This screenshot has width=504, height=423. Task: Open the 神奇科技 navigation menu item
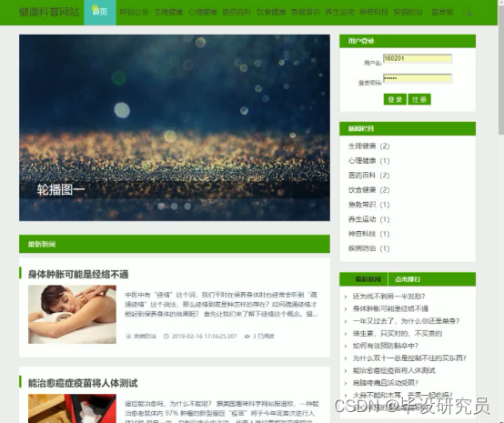click(374, 12)
